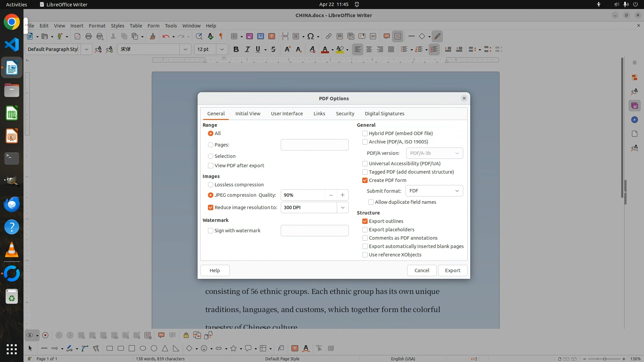Image resolution: width=644 pixels, height=362 pixels.
Task: Switch to the Security tab
Action: pos(345,114)
